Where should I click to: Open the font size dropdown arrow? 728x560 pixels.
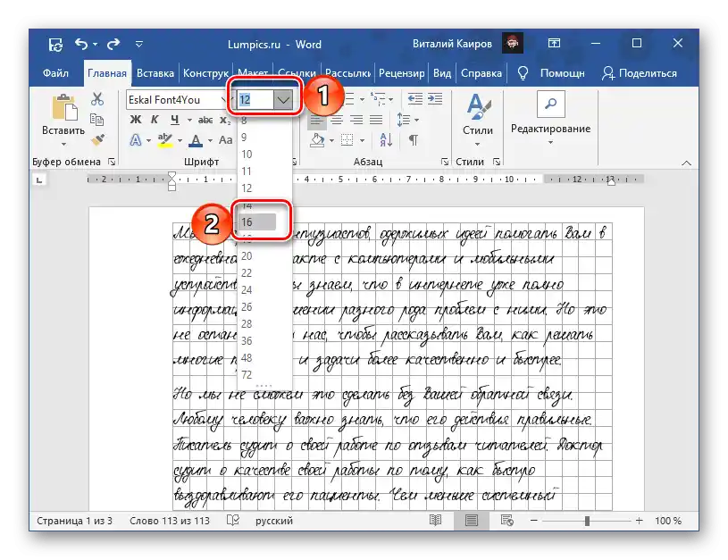coord(284,99)
